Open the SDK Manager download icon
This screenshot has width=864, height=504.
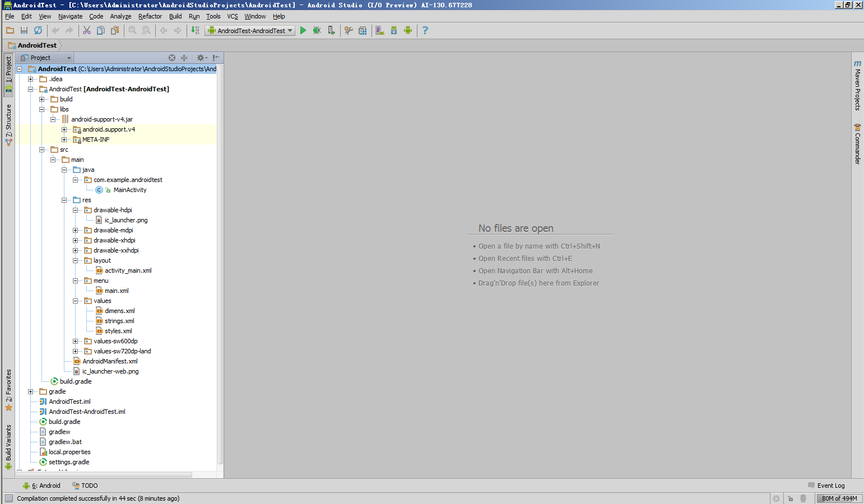(x=394, y=30)
